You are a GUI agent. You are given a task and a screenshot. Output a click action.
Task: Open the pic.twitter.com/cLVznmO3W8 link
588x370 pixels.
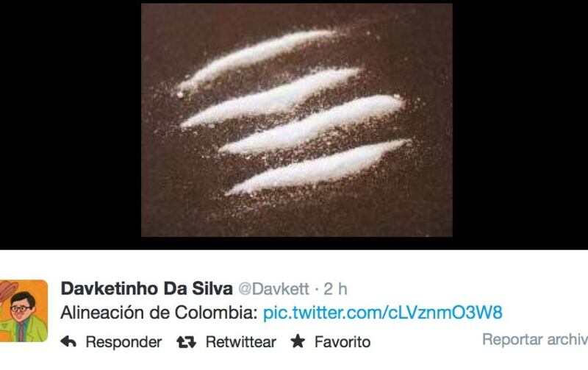pos(382,313)
